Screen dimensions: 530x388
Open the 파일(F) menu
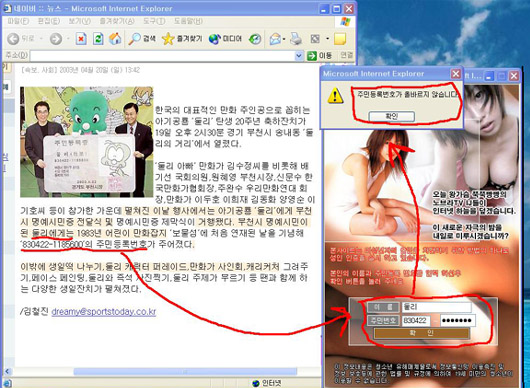point(18,21)
